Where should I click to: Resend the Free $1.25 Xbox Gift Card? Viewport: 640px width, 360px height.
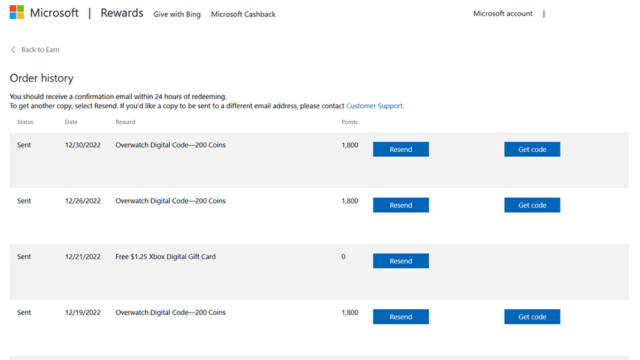[401, 261]
